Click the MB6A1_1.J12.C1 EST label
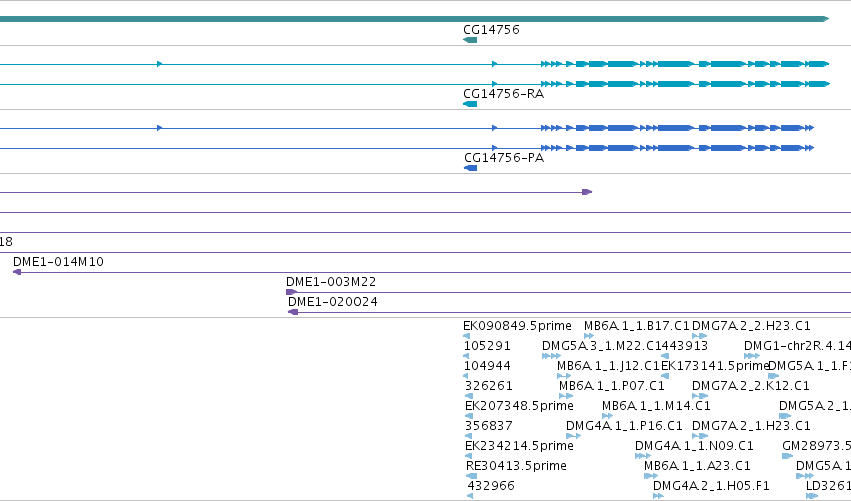Screen dimensions: 851x501 [x=608, y=366]
